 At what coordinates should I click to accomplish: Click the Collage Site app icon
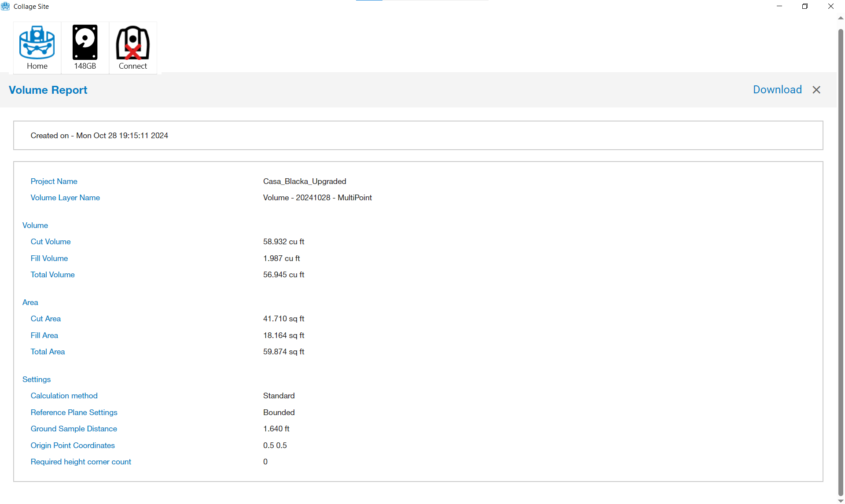5,6
